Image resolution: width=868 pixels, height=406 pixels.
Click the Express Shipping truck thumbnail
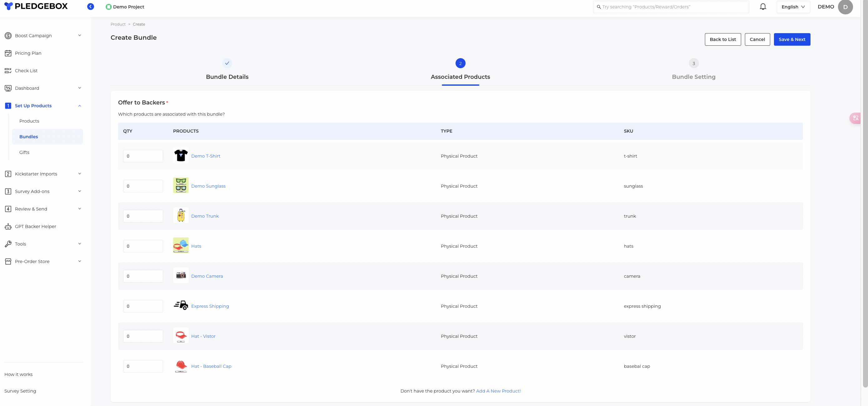point(181,305)
